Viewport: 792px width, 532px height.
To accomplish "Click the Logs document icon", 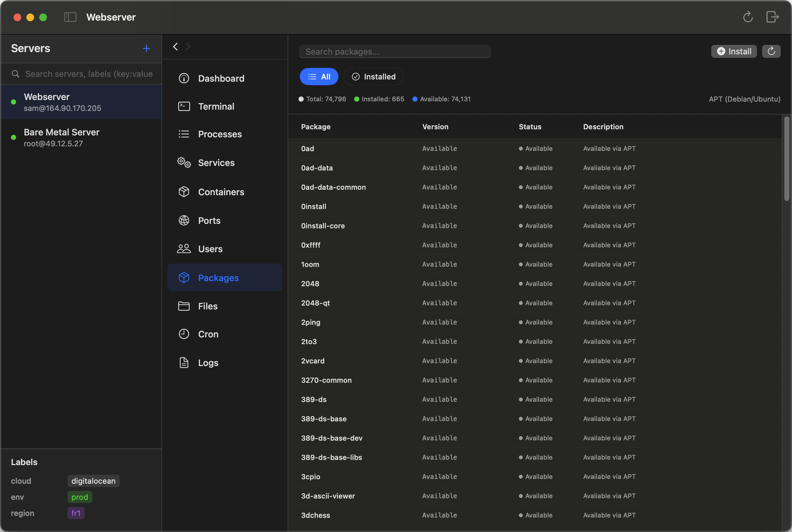I will 184,363.
